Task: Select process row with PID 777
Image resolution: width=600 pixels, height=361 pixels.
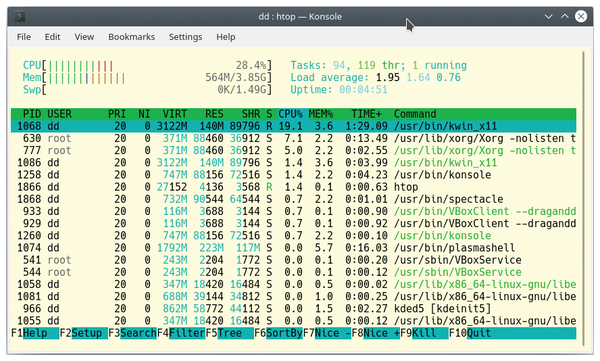Action: click(x=293, y=151)
